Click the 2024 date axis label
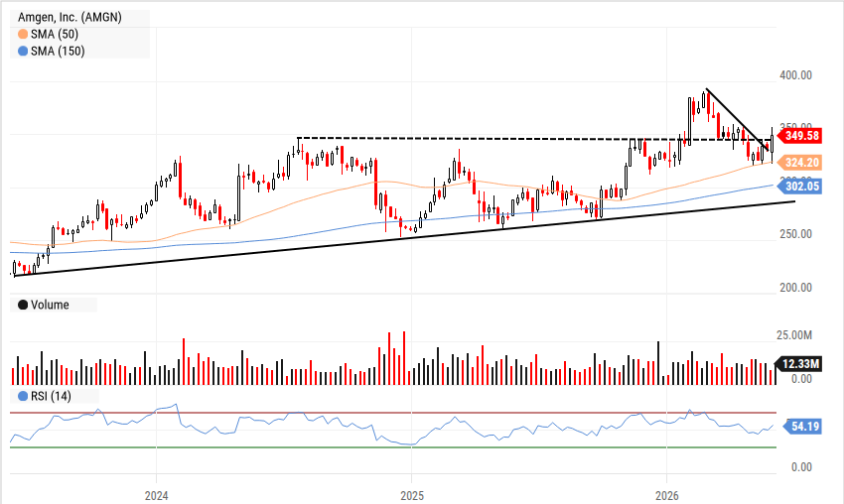This screenshot has width=844, height=504. pos(156,495)
